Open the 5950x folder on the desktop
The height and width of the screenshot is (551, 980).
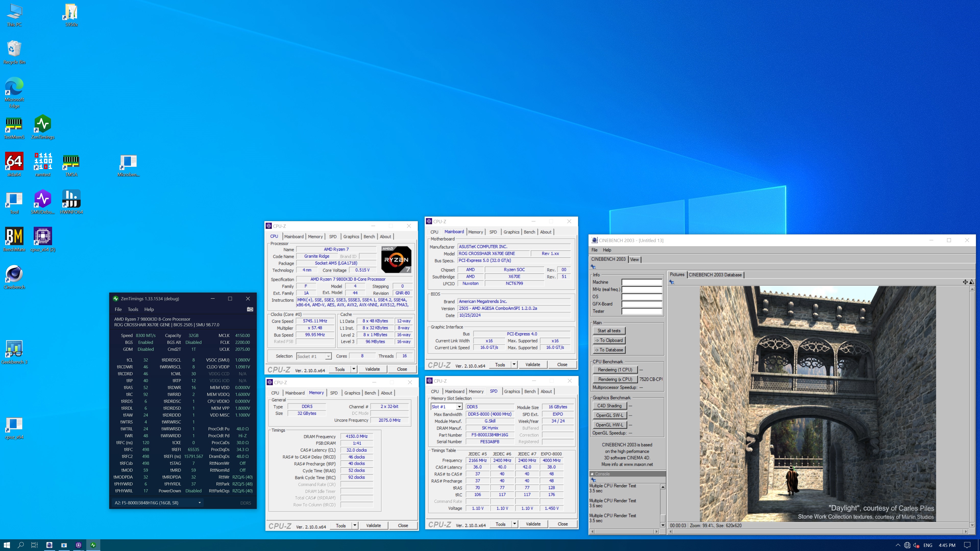(71, 15)
